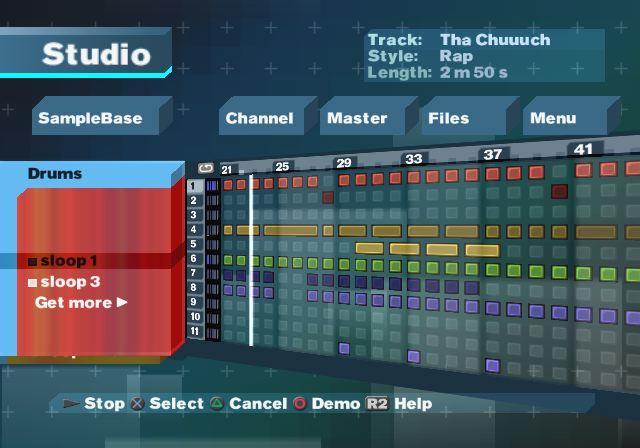This screenshot has height=448, width=640.
Task: Select track number 4 row
Action: coord(195,229)
